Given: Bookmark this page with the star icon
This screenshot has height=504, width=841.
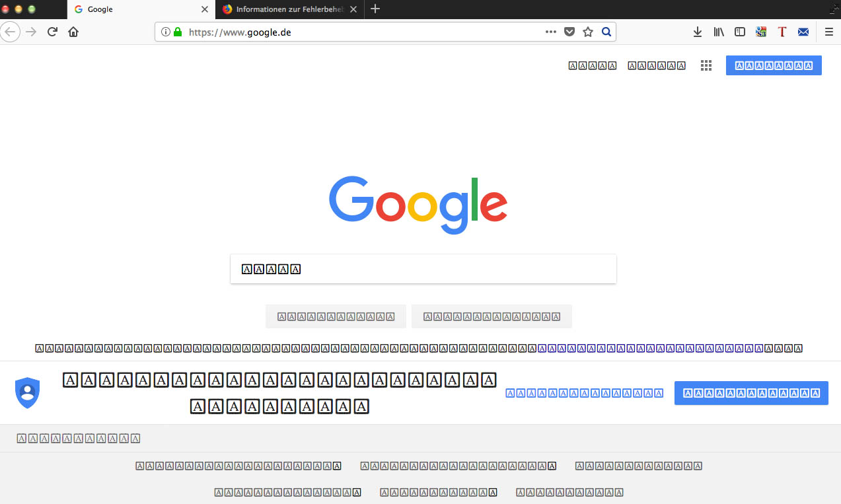Looking at the screenshot, I should [x=588, y=32].
